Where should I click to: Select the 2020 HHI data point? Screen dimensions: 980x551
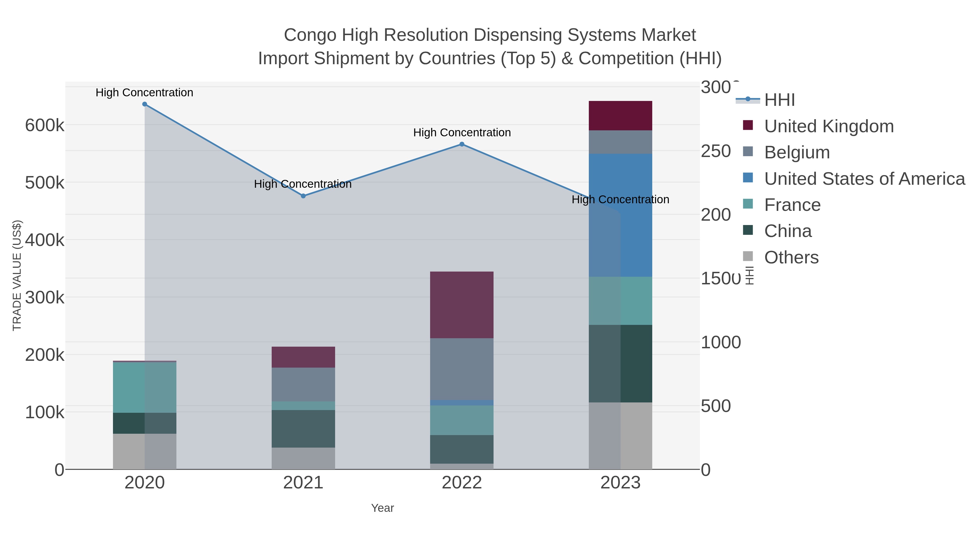(x=145, y=104)
